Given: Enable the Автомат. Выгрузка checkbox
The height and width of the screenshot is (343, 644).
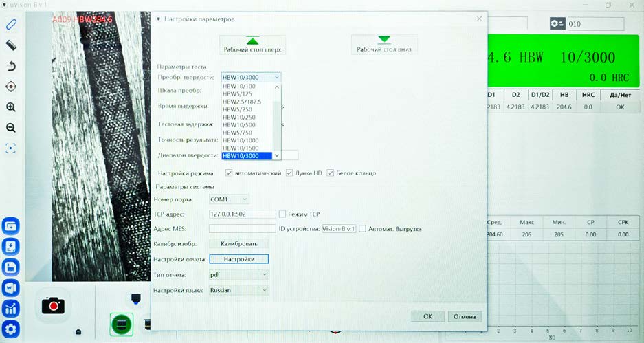Looking at the screenshot, I should (362, 229).
